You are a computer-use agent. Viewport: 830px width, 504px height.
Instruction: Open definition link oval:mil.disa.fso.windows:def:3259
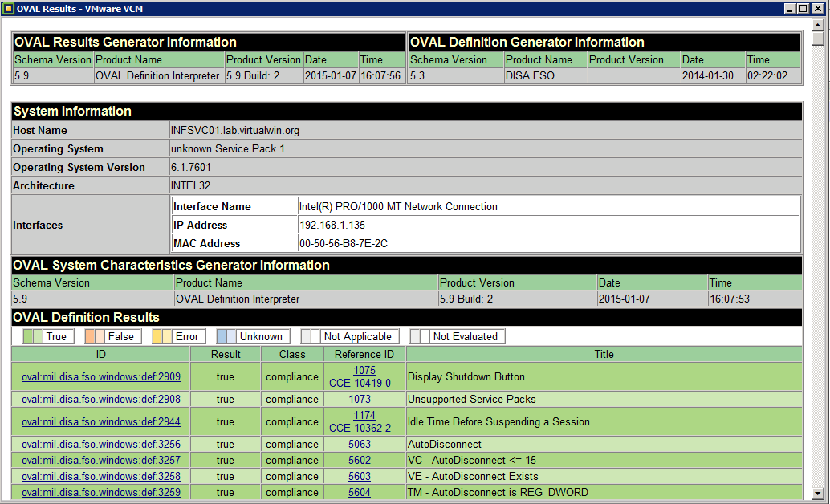tap(100, 492)
